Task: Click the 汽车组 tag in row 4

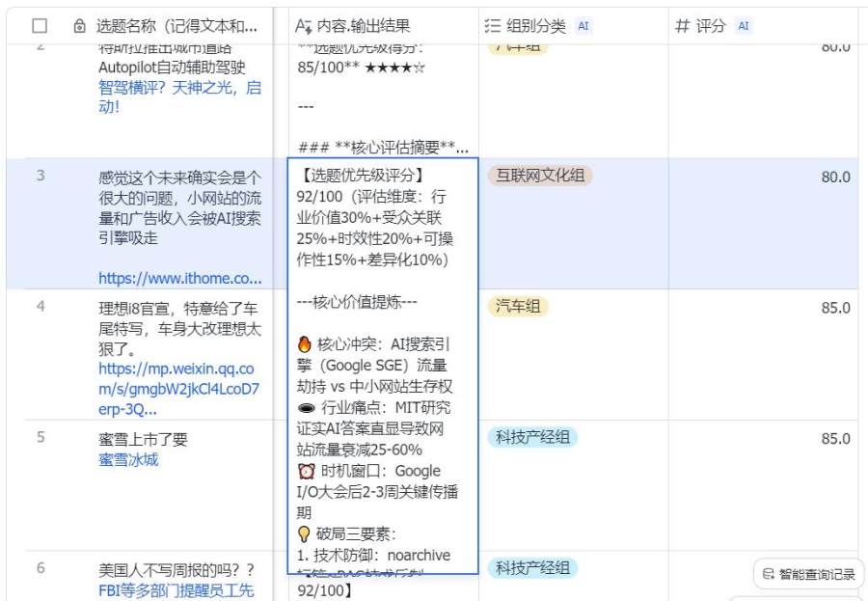Action: pyautogui.click(x=519, y=307)
